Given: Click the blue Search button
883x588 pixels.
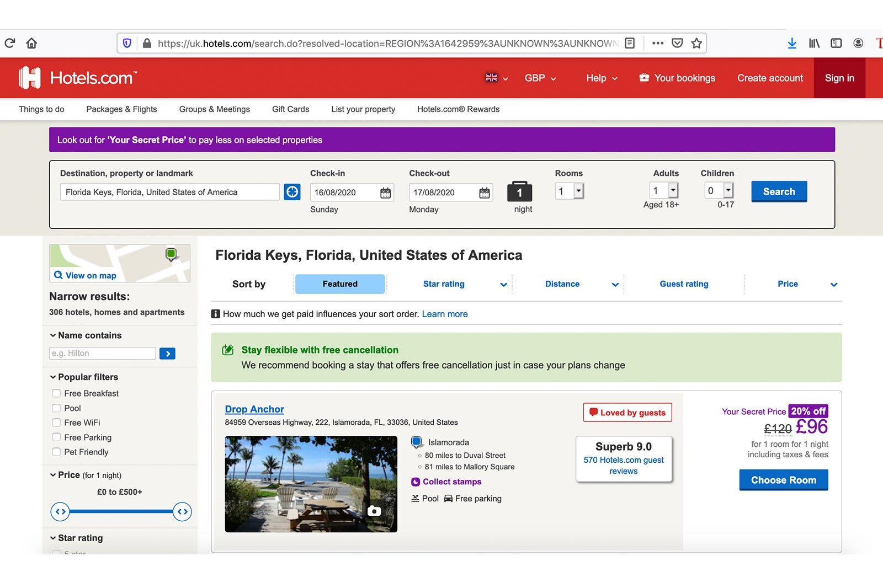Looking at the screenshot, I should [779, 191].
